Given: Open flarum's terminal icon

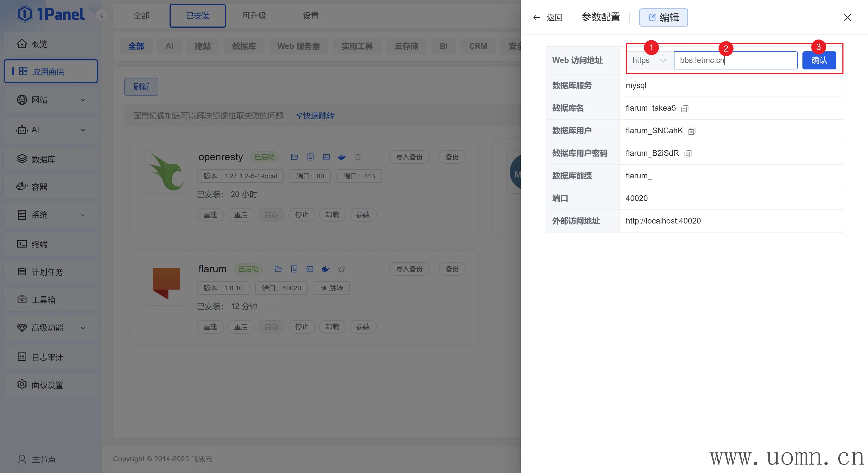Looking at the screenshot, I should (x=310, y=269).
